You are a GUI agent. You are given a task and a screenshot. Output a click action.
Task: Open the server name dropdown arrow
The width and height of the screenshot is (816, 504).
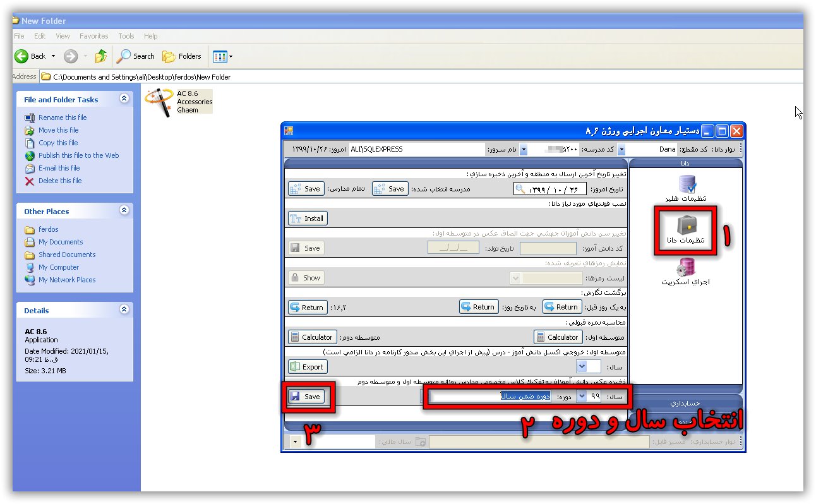523,150
